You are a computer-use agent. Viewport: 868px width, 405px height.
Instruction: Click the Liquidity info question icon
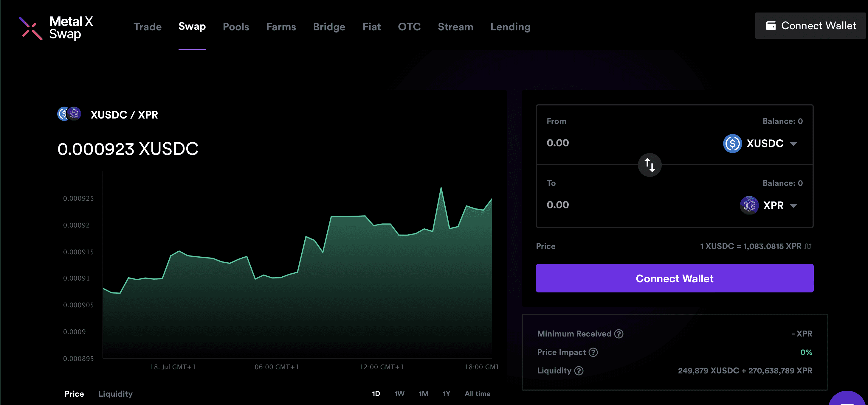(x=579, y=371)
